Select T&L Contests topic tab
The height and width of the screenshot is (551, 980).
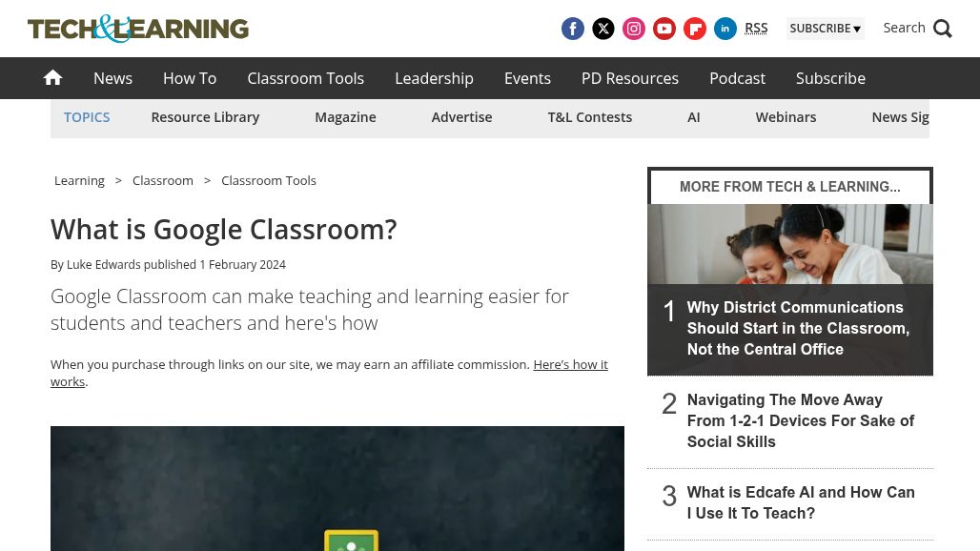coord(590,117)
